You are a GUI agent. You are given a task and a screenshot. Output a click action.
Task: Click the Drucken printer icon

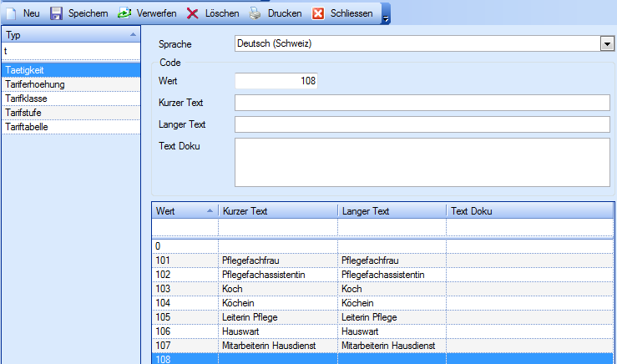point(256,13)
